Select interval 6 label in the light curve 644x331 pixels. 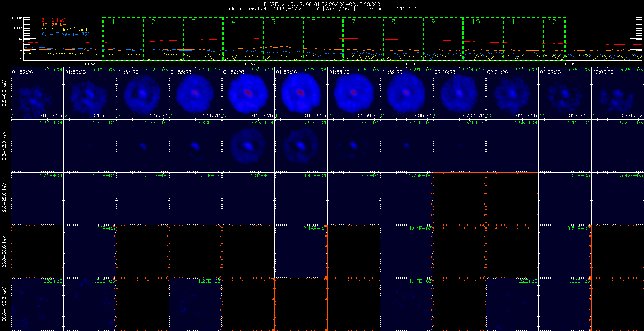coord(313,22)
